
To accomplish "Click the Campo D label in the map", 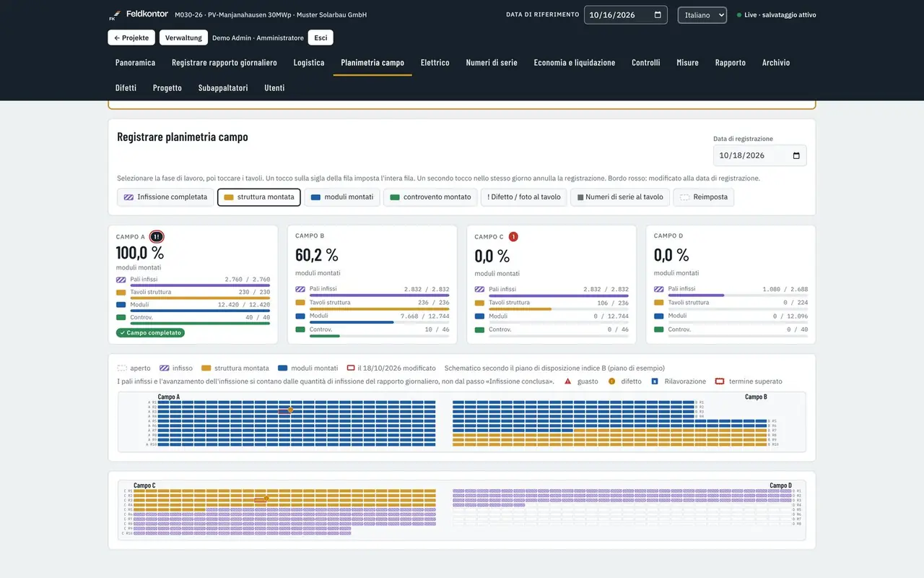I will point(780,486).
